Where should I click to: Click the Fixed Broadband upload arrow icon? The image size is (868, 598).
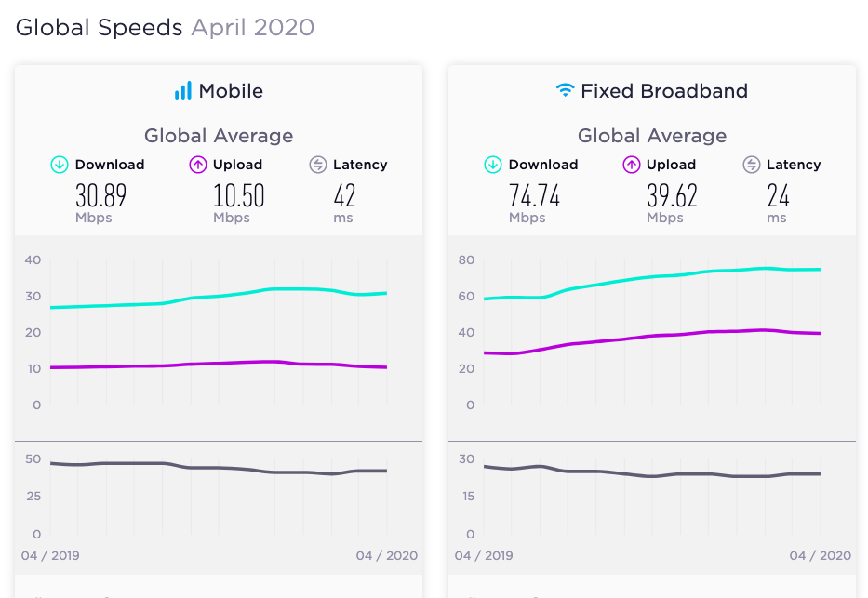(631, 165)
